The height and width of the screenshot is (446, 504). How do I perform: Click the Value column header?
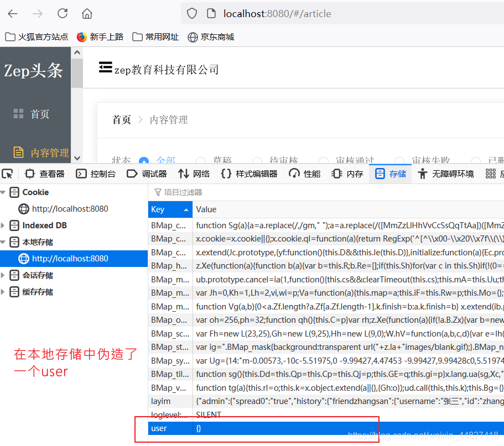[x=349, y=209]
